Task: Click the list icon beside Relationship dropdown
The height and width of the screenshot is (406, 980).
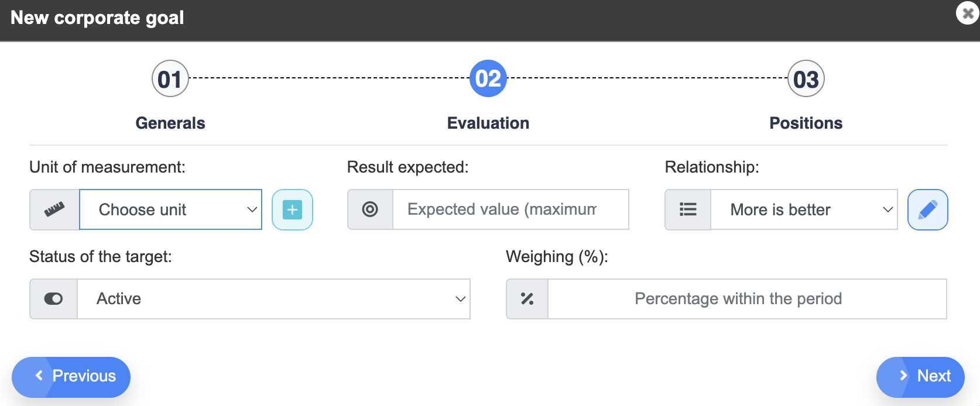Action: pos(688,209)
